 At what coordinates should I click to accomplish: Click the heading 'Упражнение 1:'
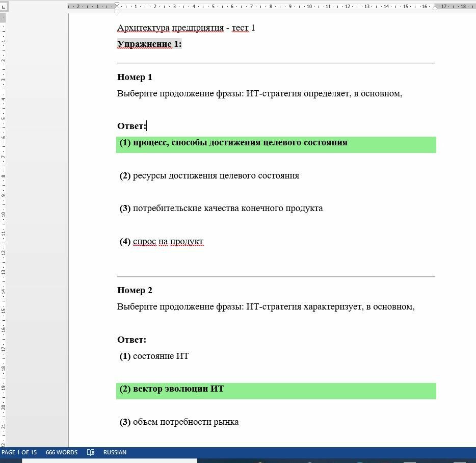coord(149,44)
